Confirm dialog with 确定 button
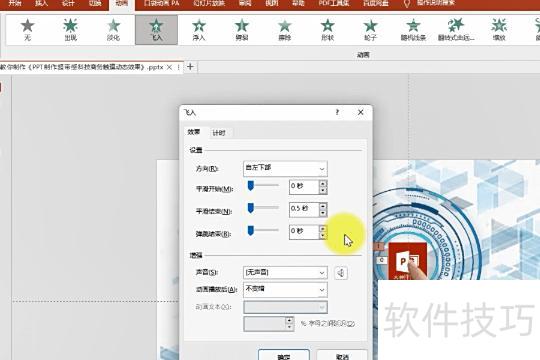This screenshot has width=540, height=360. (284, 355)
